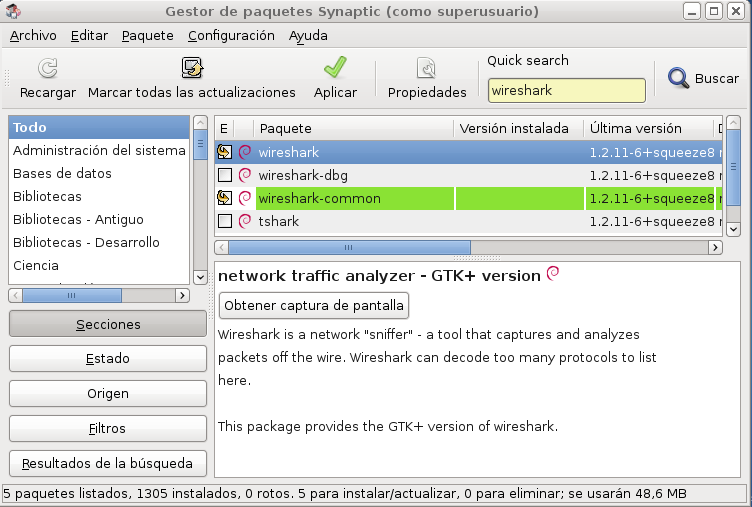Click sections list scroll-up arrow

200,122
